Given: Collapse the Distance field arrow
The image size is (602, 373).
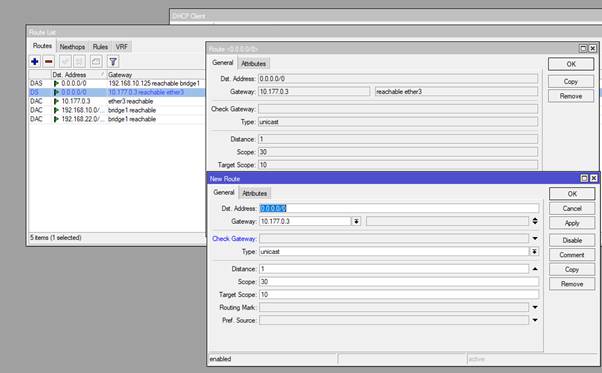Looking at the screenshot, I should (x=535, y=269).
